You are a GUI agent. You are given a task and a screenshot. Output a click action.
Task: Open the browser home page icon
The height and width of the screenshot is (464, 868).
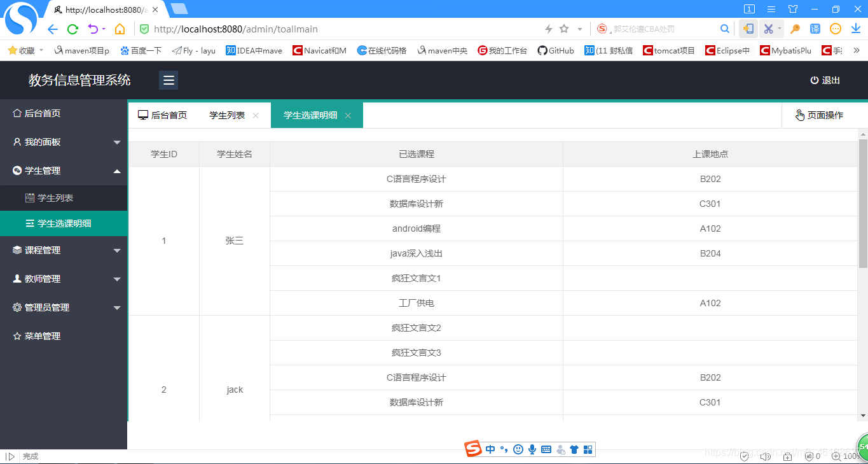coord(120,29)
